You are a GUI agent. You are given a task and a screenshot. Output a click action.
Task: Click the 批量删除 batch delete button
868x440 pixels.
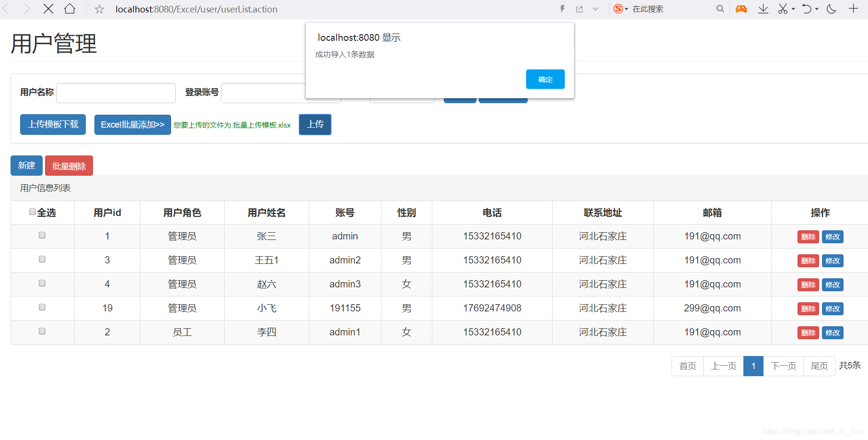coord(69,166)
